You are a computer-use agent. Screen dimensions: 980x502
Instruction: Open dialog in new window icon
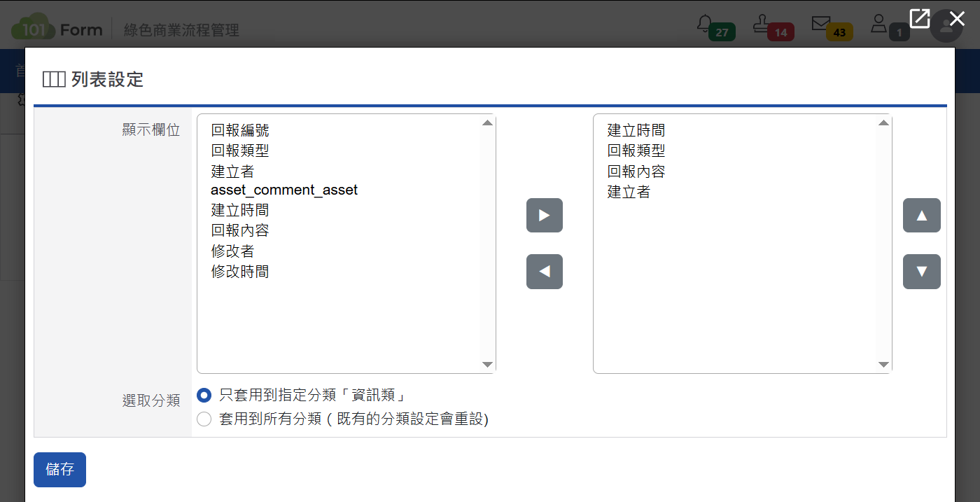coord(919,18)
